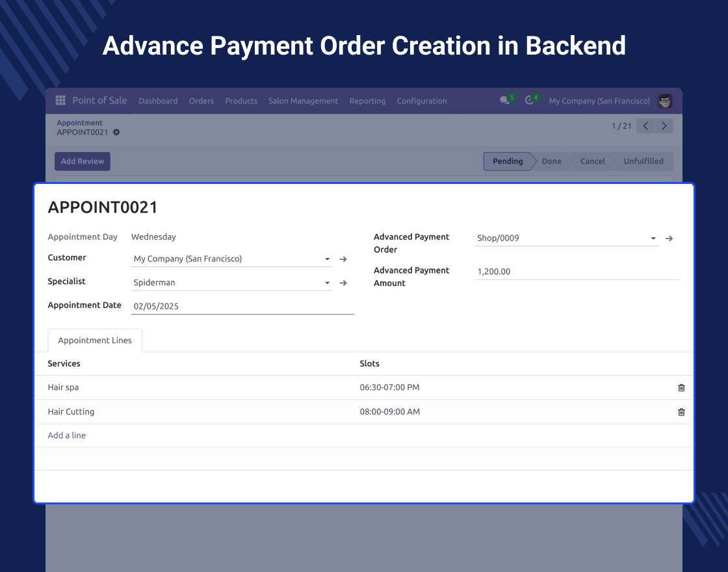Click the Hair spa service cell
The height and width of the screenshot is (572, 728).
tap(63, 387)
